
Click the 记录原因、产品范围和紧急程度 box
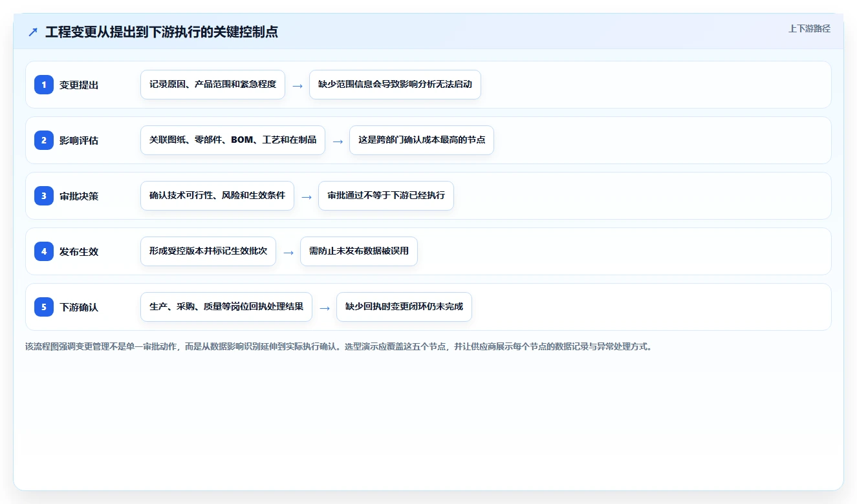213,85
